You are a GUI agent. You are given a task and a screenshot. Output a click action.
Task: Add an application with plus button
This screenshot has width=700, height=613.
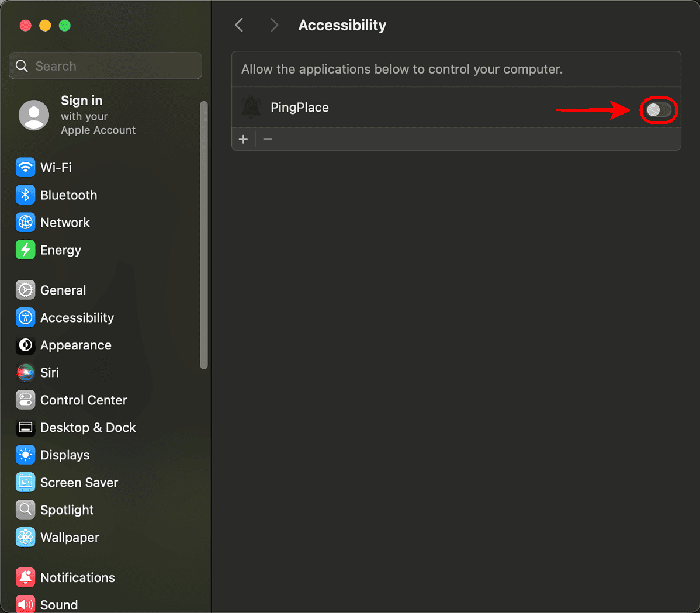(x=243, y=139)
